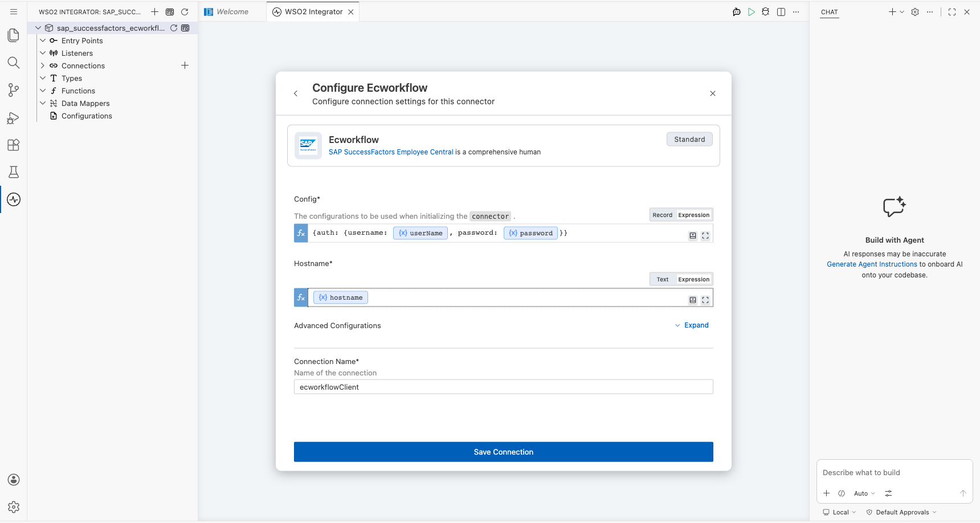Expand the Connections tree node
980x523 pixels.
click(x=43, y=66)
